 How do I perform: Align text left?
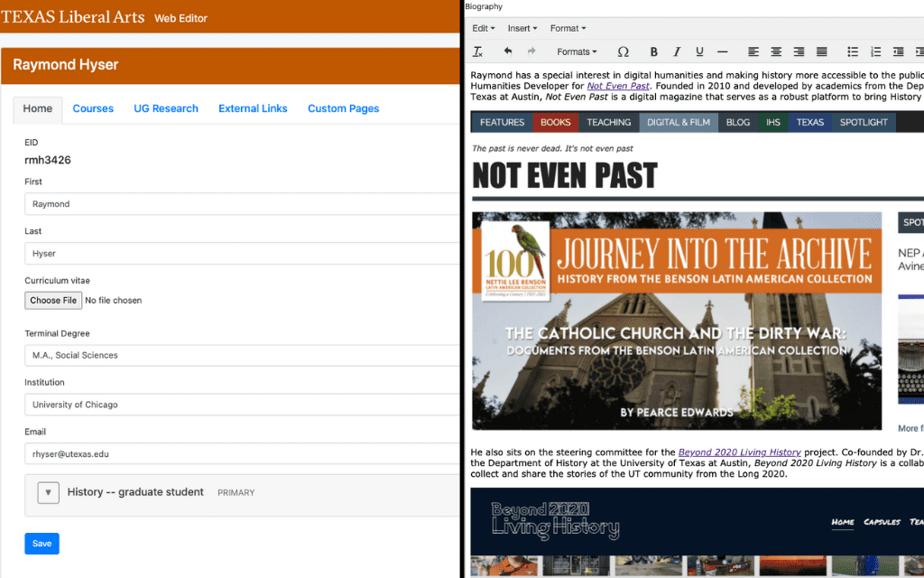point(753,51)
